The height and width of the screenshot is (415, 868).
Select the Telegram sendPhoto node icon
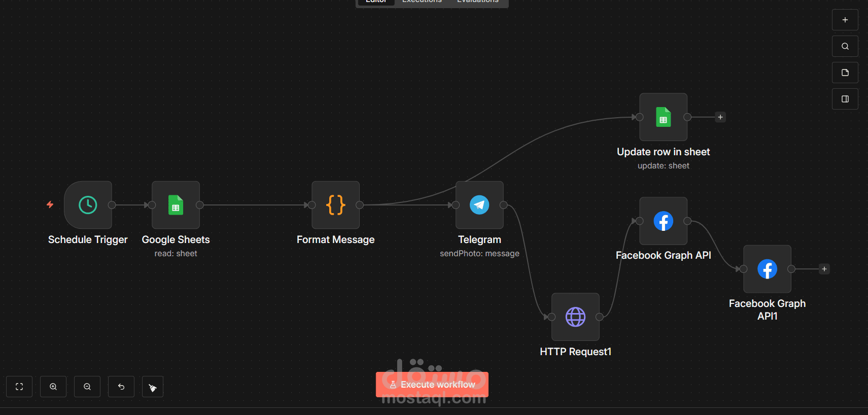(479, 205)
